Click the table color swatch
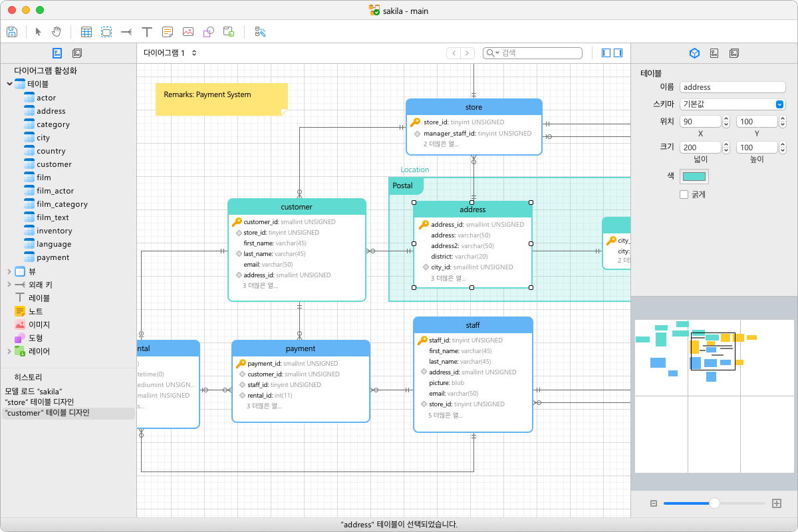 coord(696,176)
